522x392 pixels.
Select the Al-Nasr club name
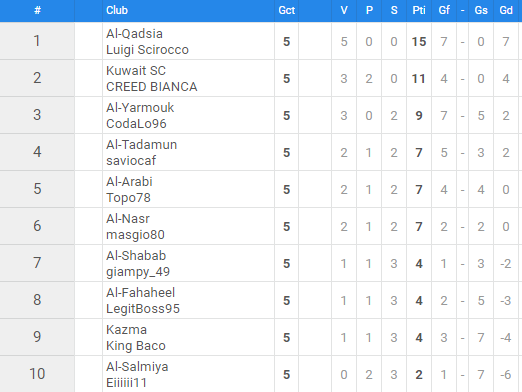coord(128,219)
